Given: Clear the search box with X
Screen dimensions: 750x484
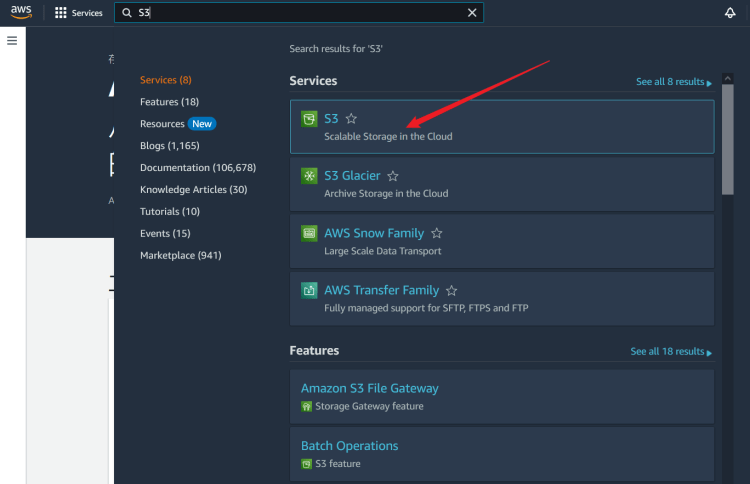Looking at the screenshot, I should [472, 13].
